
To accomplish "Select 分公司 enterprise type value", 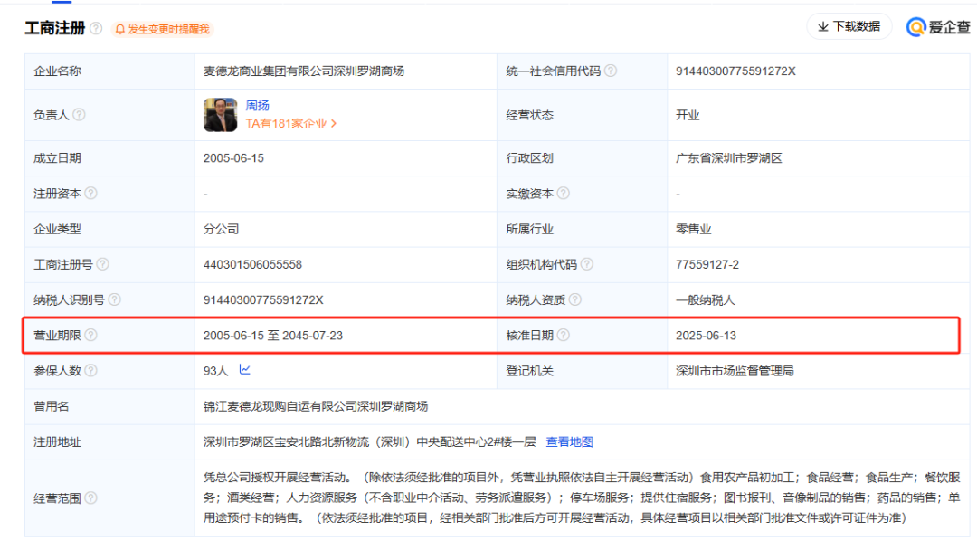I will (x=222, y=229).
